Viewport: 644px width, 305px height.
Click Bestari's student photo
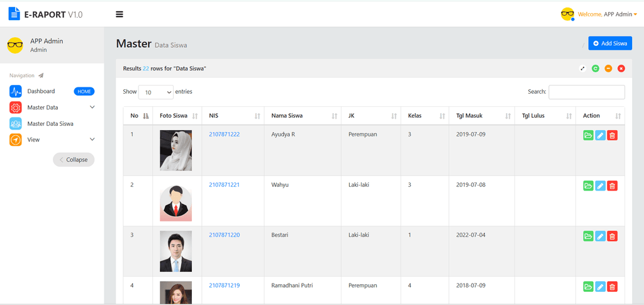(176, 251)
